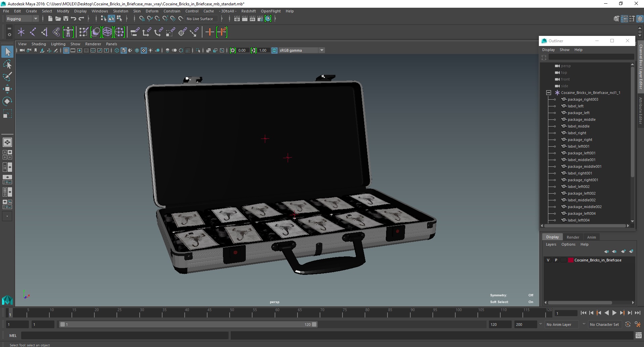This screenshot has height=347, width=644.
Task: Click the Create Joints shelf icon
Action: click(x=33, y=32)
